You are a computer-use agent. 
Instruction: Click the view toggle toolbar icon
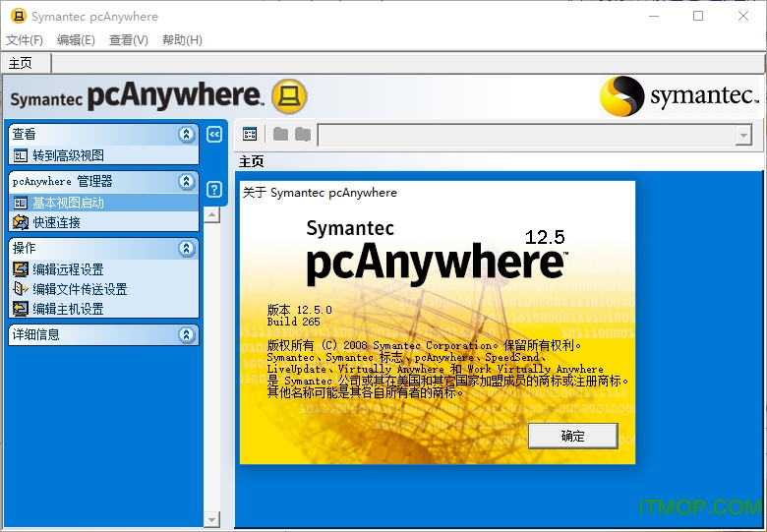point(250,134)
